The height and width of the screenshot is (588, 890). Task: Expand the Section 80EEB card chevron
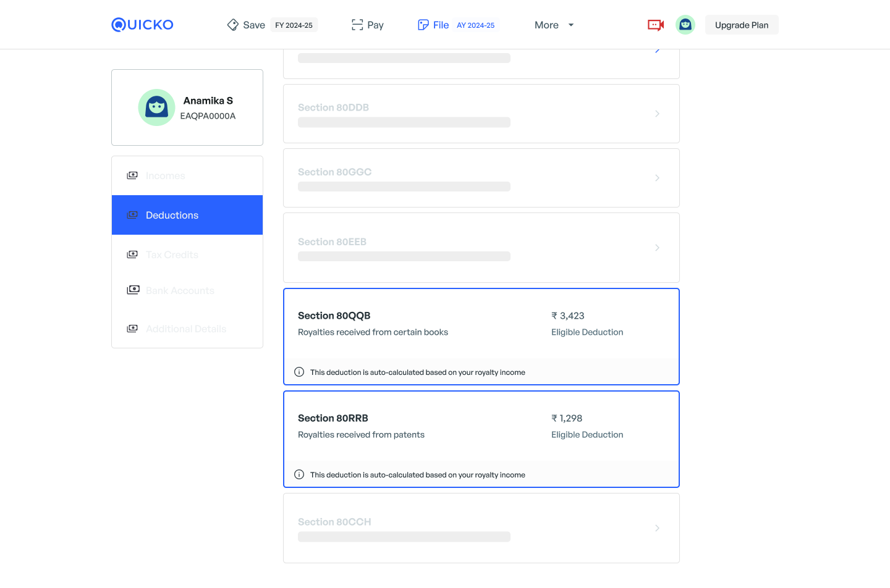point(657,248)
